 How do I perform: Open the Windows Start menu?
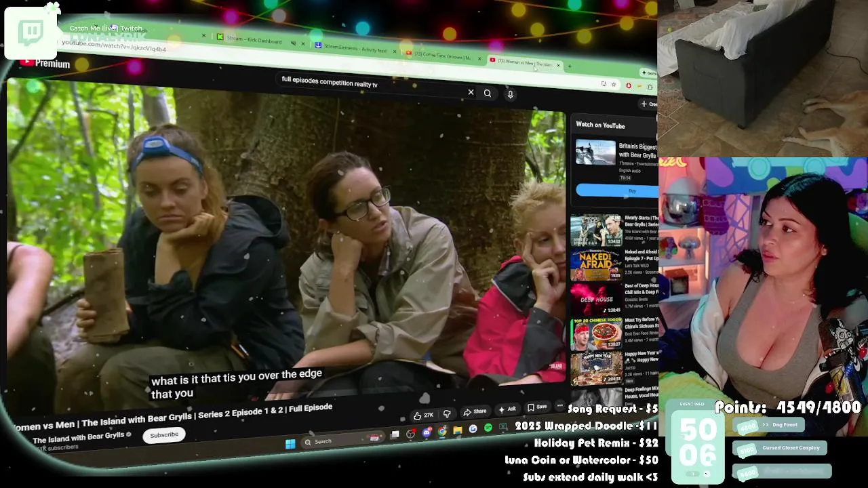point(290,444)
